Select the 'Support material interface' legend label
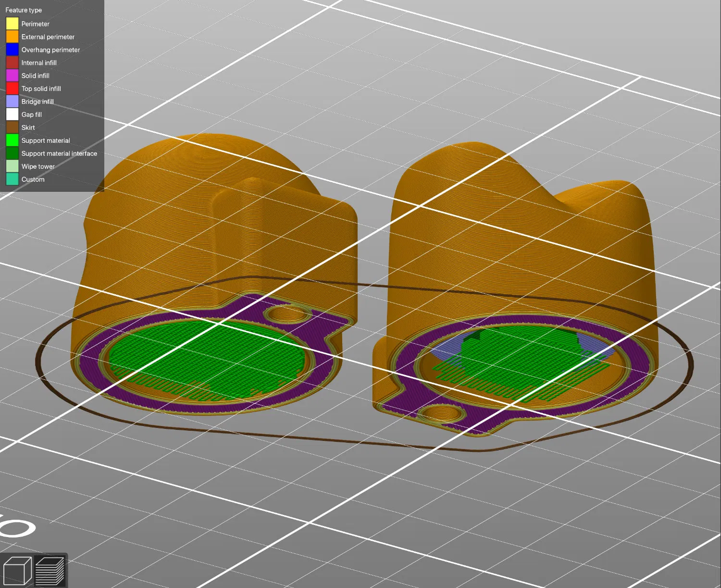 tap(59, 154)
